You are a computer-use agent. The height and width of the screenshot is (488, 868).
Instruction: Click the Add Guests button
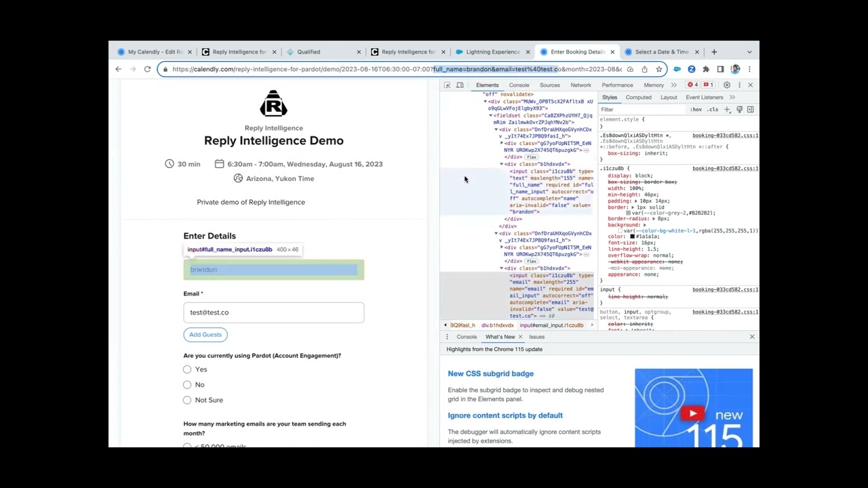[x=205, y=335]
